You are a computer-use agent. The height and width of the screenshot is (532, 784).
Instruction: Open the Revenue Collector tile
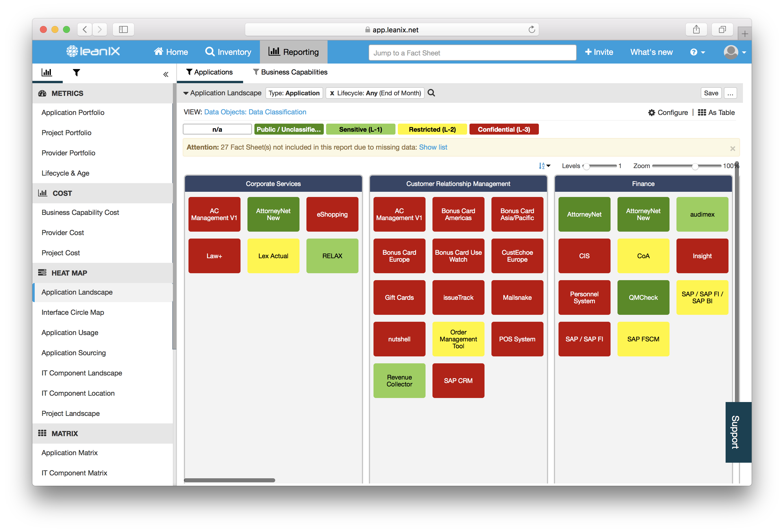click(x=399, y=381)
